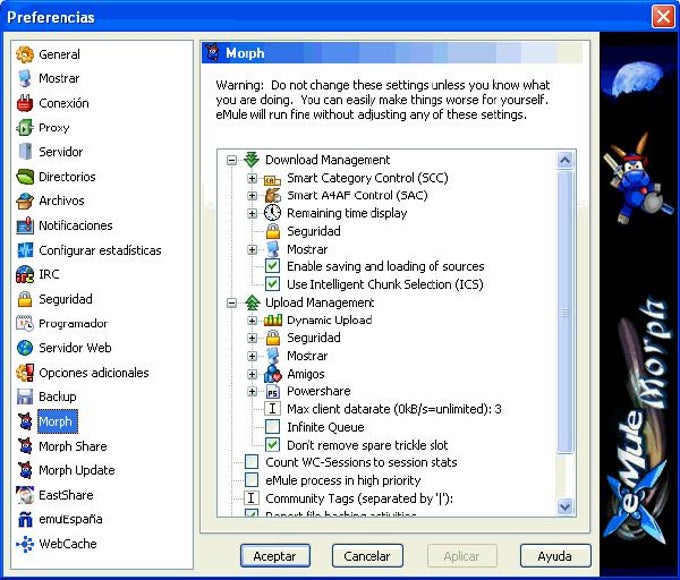
Task: Click the Mostrar monitor icon in sidebar
Action: pos(25,79)
